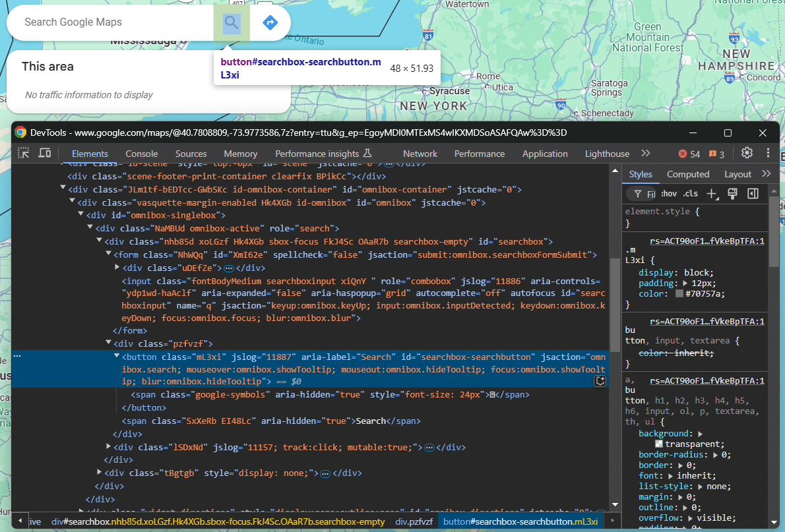Open the Network tab
Screen dimensions: 785x532
[420, 154]
